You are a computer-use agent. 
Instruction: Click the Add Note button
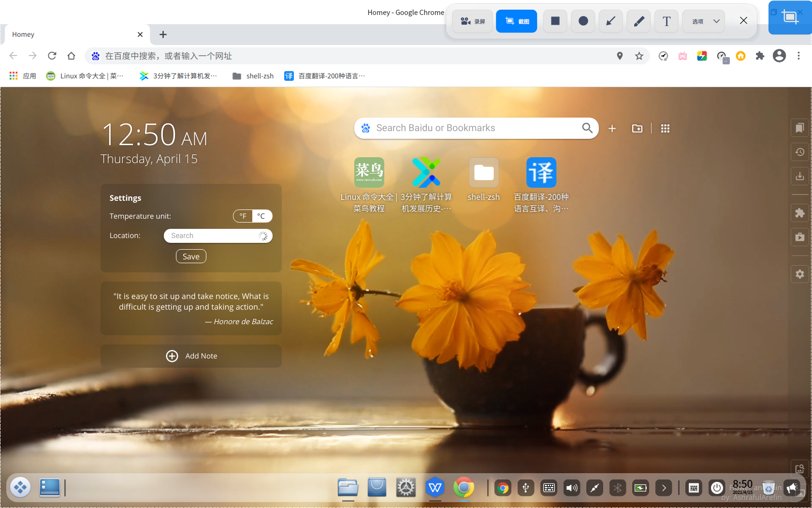pos(191,356)
